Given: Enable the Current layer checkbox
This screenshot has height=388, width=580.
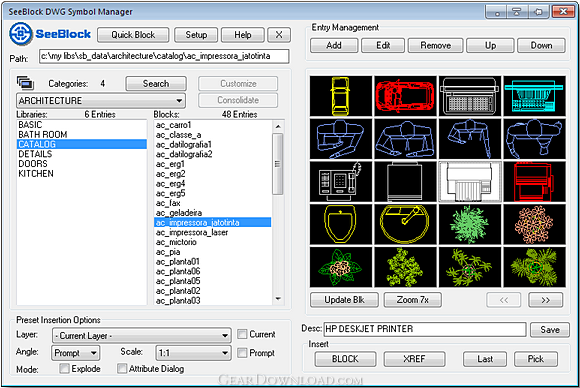Looking at the screenshot, I should (x=242, y=334).
